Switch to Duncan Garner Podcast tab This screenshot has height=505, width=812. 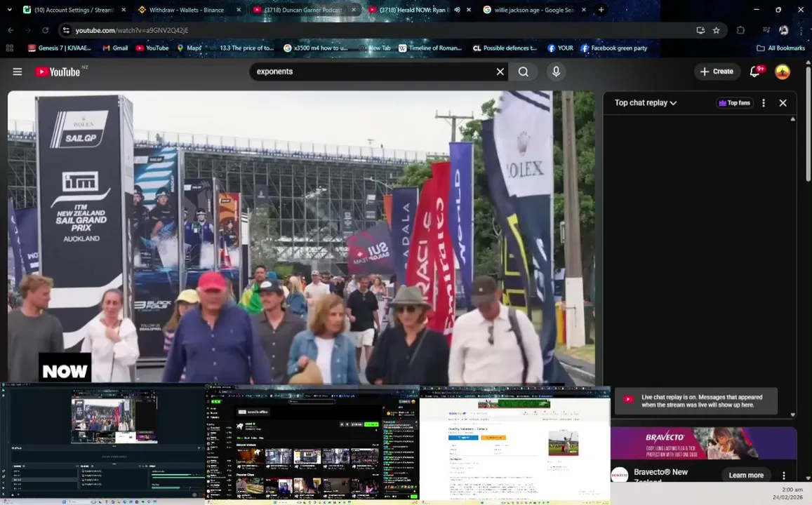point(303,10)
